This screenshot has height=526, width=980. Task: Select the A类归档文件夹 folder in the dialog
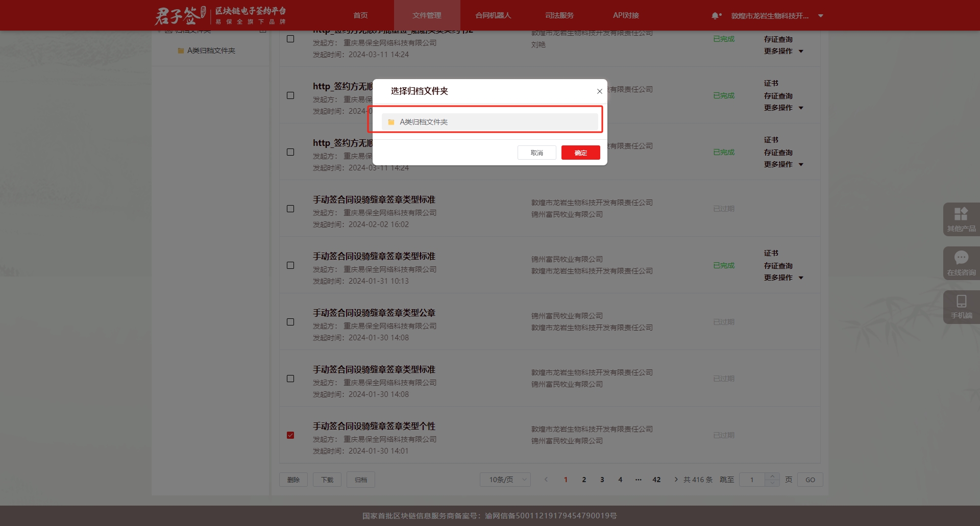pyautogui.click(x=489, y=122)
